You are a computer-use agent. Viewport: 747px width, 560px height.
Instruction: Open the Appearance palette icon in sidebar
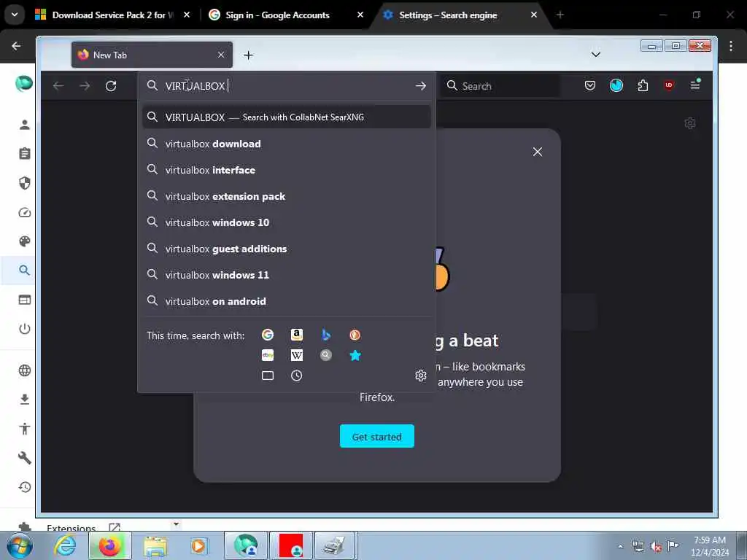pos(25,241)
